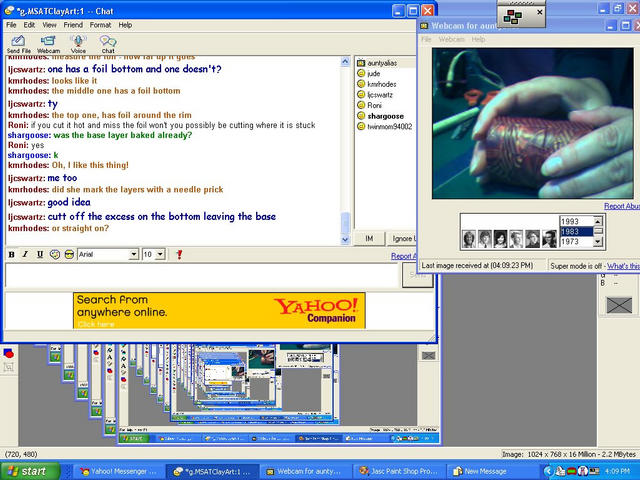Click the year list scroll-up arrow

coord(598,221)
